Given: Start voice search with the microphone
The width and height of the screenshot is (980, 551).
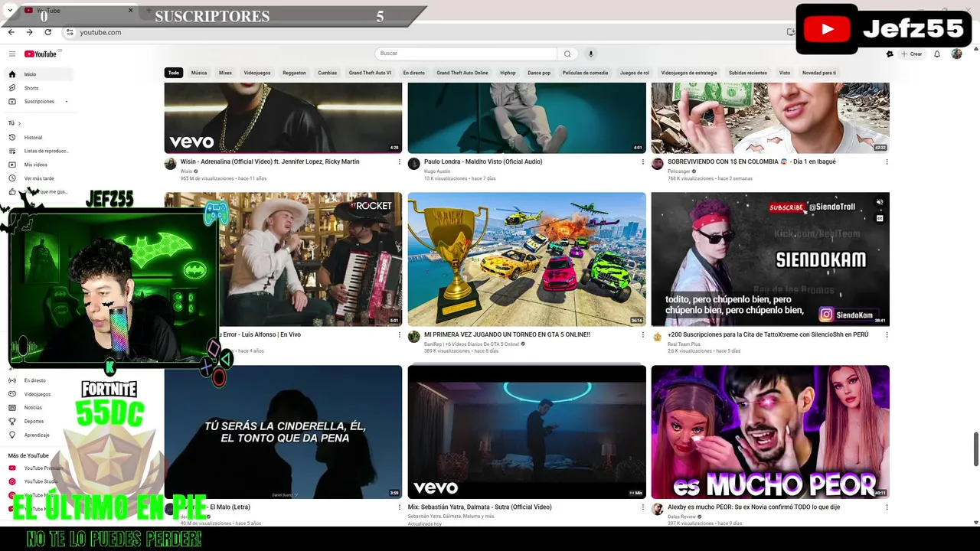Looking at the screenshot, I should (590, 54).
